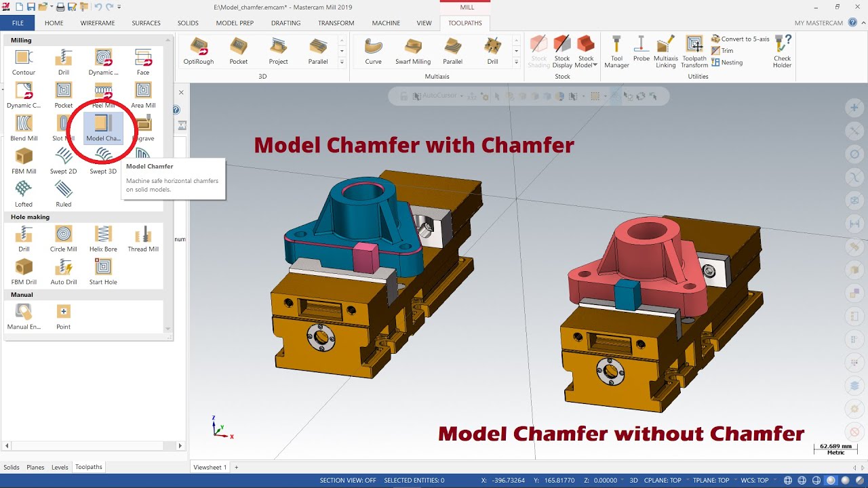The height and width of the screenshot is (488, 868).
Task: Choose the Project 3D toolpath
Action: pos(278,51)
